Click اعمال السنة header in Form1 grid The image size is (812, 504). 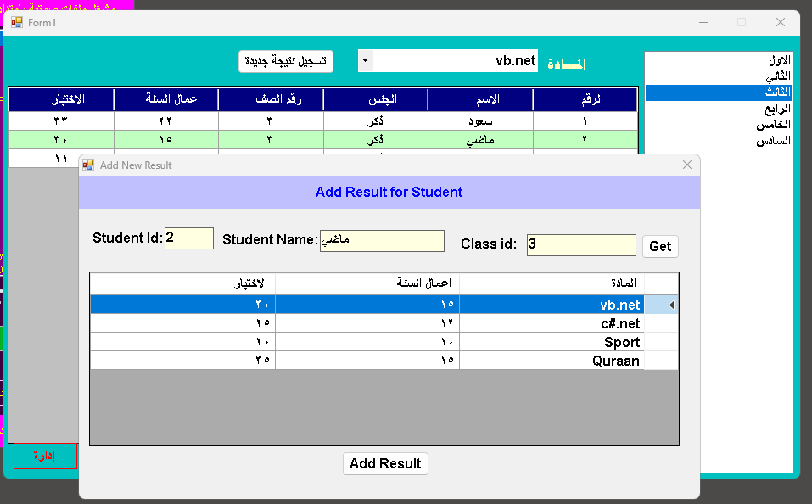pos(166,99)
